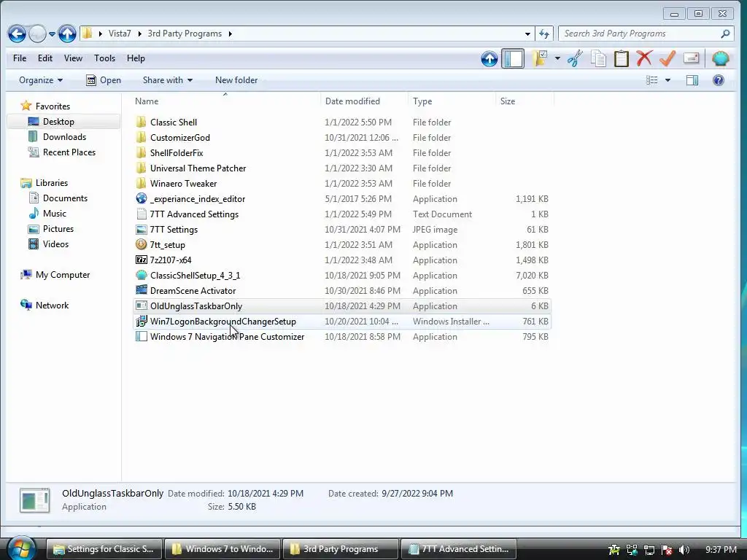This screenshot has width=747, height=560.
Task: Select 7TT Advanced Settings text document
Action: click(x=342, y=214)
